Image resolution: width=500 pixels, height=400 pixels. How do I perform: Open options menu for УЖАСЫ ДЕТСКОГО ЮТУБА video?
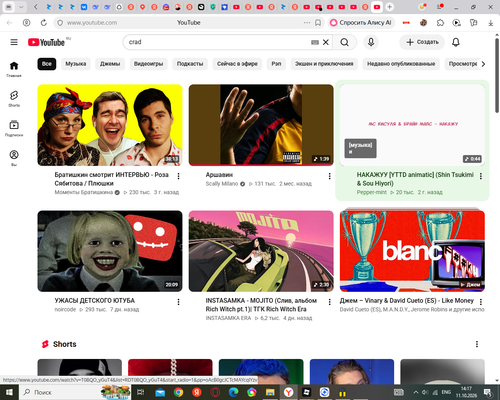tap(178, 302)
